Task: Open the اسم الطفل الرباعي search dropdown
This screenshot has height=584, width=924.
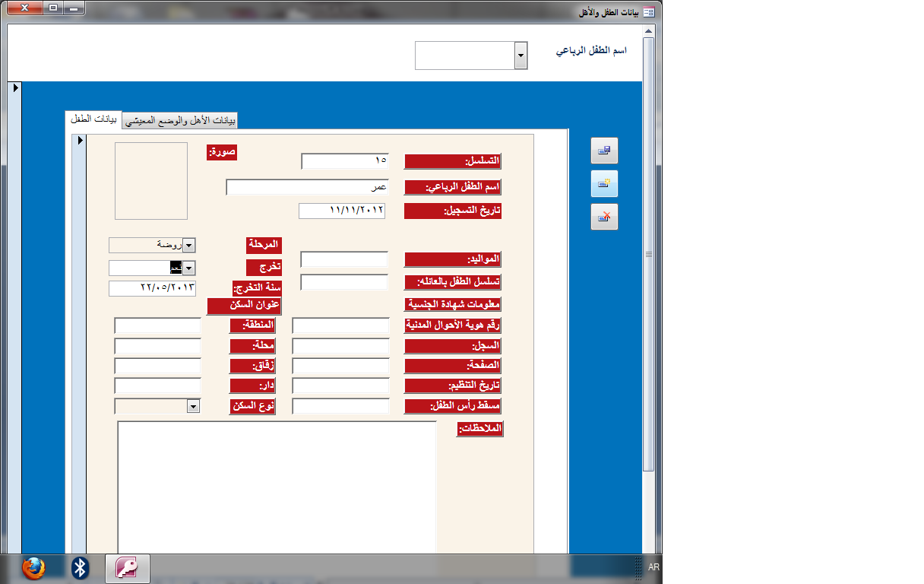Action: click(x=521, y=56)
